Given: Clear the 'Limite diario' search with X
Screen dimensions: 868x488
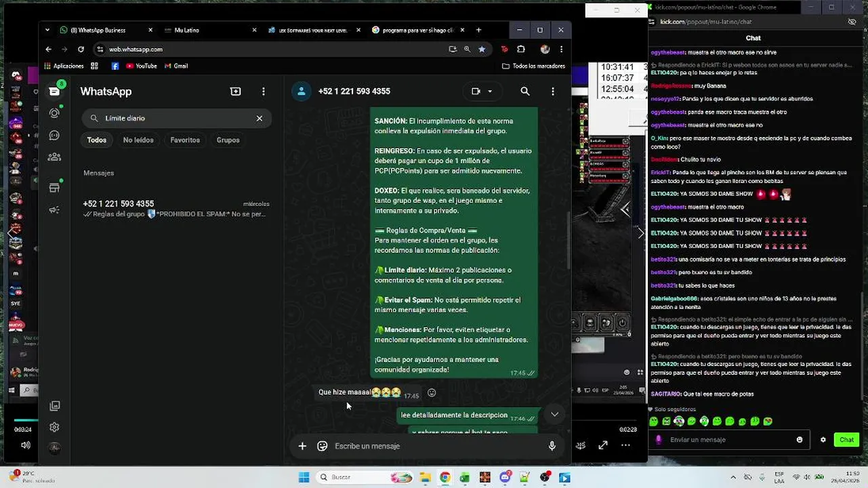Looking at the screenshot, I should point(259,118).
